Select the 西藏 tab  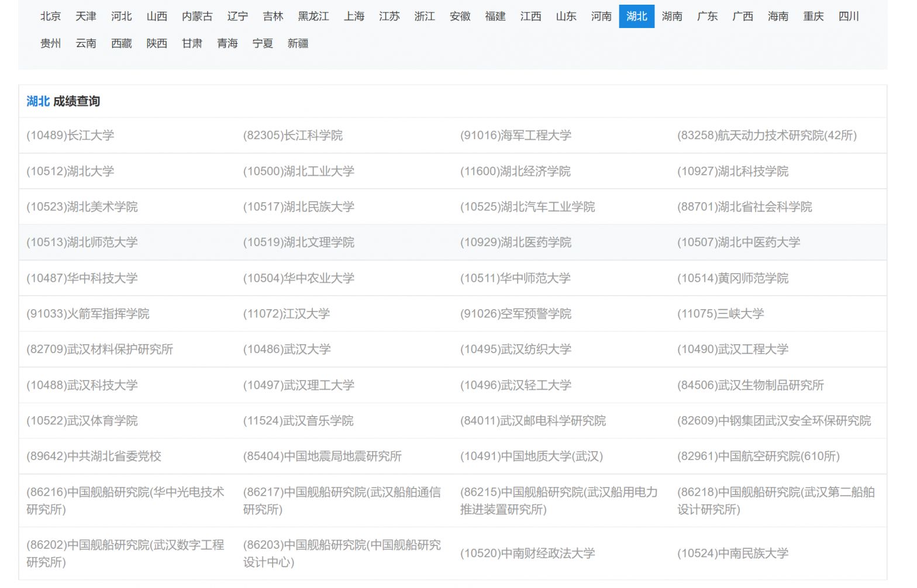(121, 43)
